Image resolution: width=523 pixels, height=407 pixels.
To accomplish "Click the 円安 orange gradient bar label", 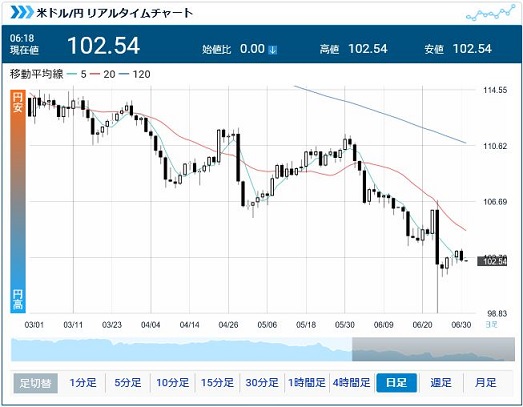I will (x=18, y=102).
